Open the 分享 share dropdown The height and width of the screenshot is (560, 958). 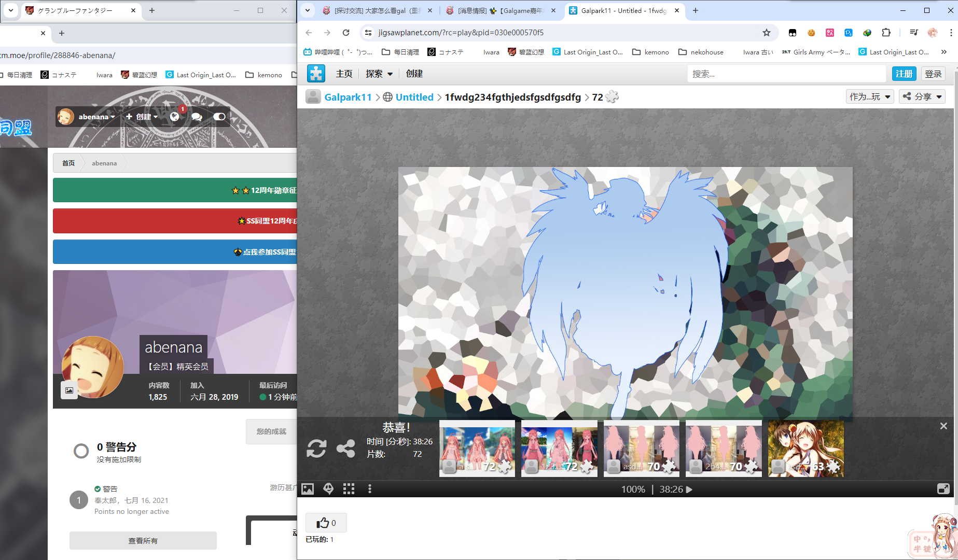[x=922, y=96]
